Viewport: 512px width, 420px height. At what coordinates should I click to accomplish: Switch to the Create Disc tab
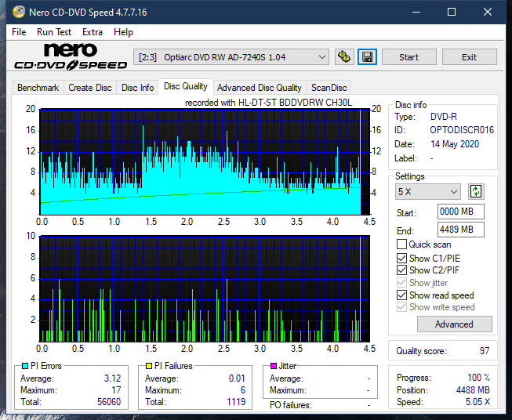click(90, 88)
